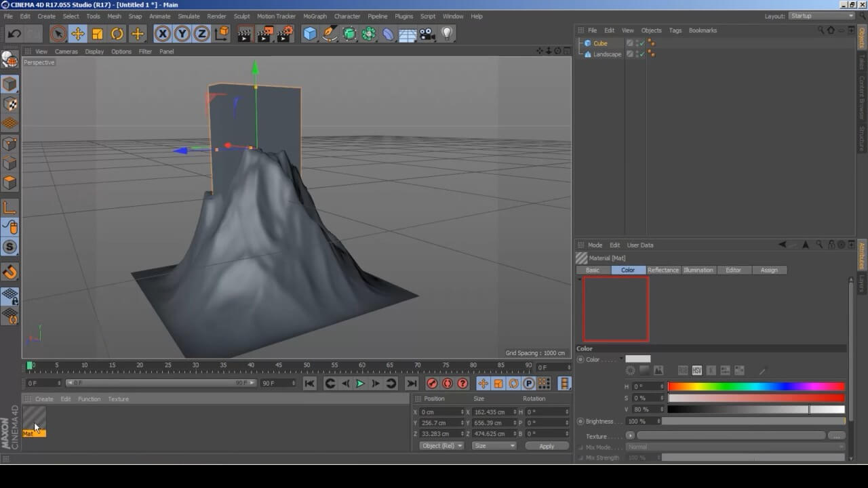Click the Render View clapperboard icon
The width and height of the screenshot is (868, 488).
tap(245, 34)
